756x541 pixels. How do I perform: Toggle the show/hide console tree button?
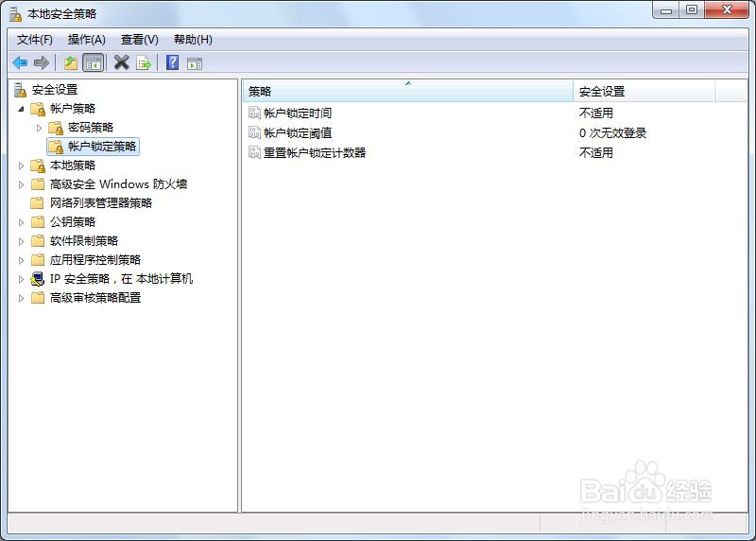coord(93,62)
